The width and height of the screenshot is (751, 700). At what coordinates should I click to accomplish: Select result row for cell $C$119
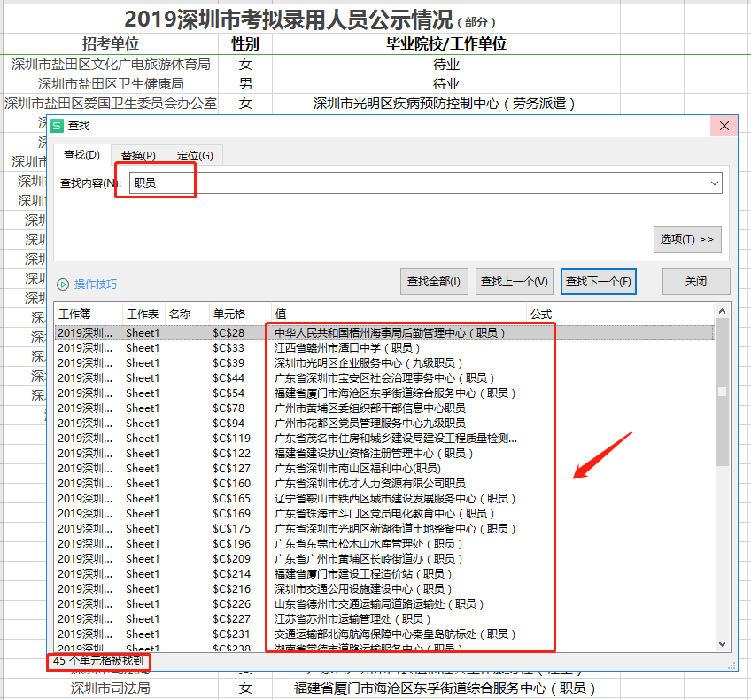click(384, 439)
